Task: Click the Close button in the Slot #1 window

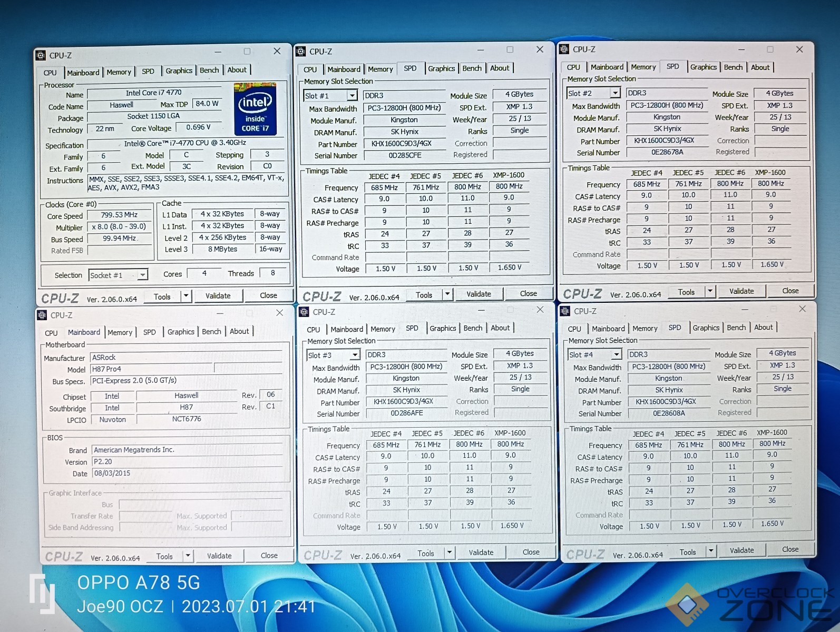Action: [x=529, y=293]
